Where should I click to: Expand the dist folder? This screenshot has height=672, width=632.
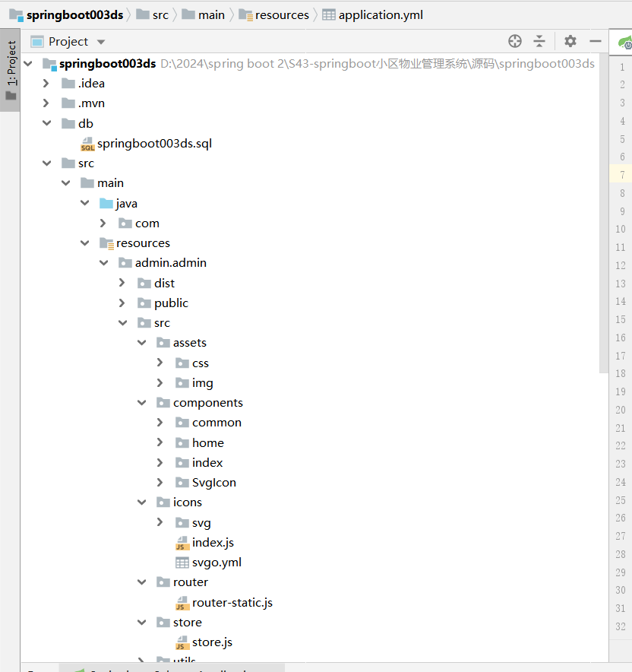(122, 283)
